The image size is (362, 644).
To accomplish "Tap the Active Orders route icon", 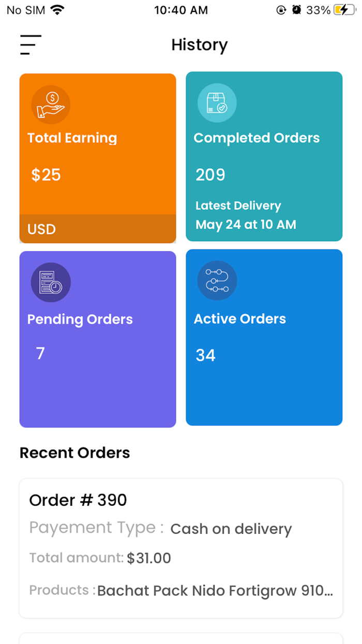I will (217, 280).
